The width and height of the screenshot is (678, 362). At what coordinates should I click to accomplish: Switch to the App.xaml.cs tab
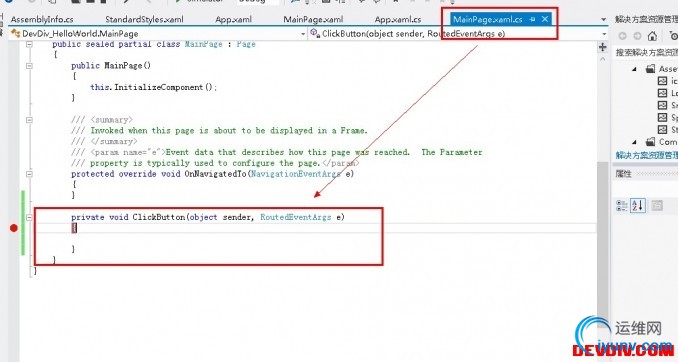coord(398,19)
